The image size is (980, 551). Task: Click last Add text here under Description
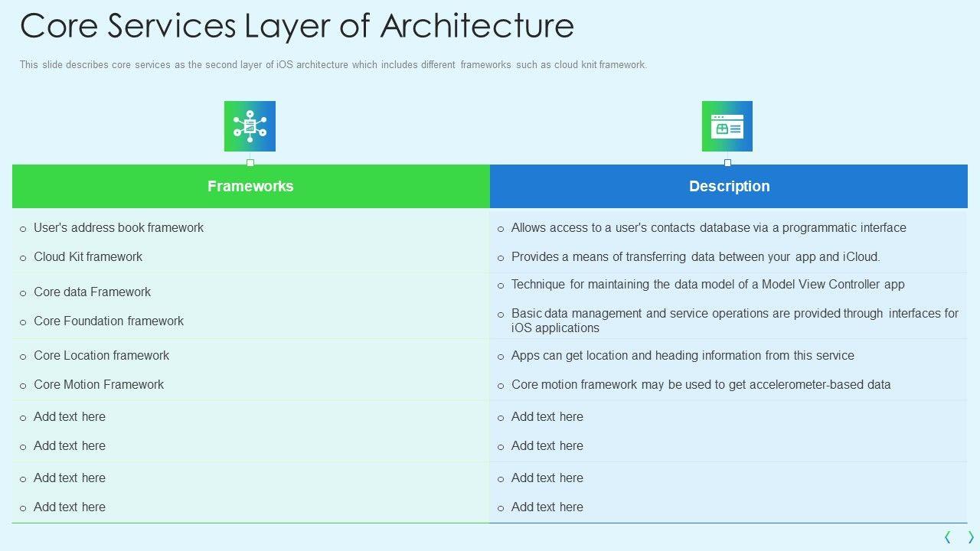point(547,507)
